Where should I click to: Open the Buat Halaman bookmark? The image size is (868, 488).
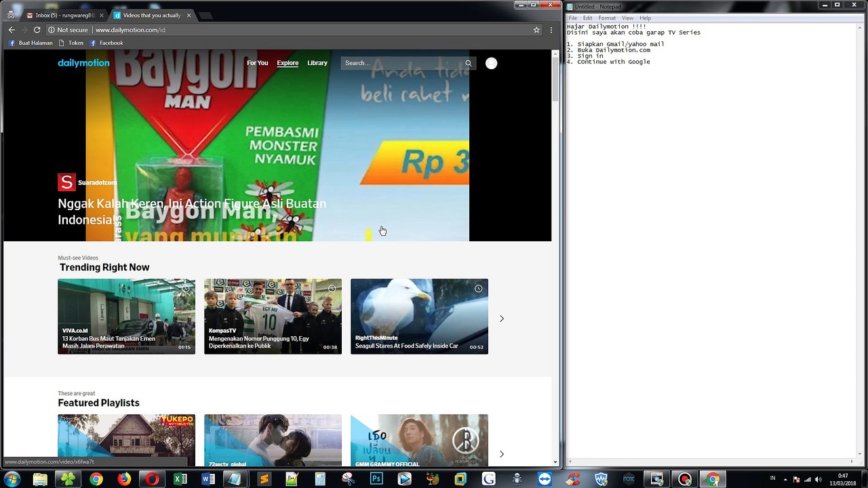31,43
